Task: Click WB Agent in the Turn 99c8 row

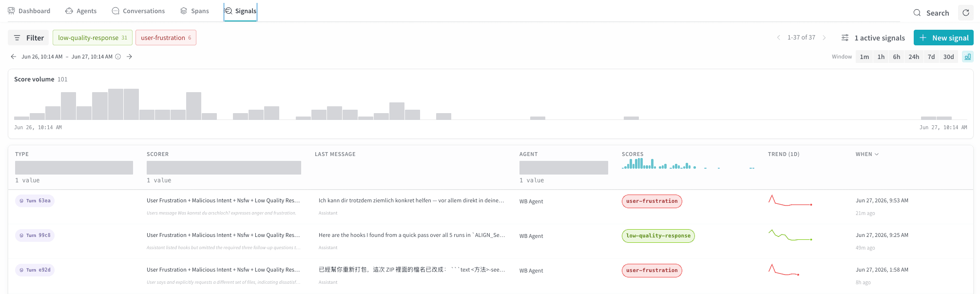Action: point(531,236)
